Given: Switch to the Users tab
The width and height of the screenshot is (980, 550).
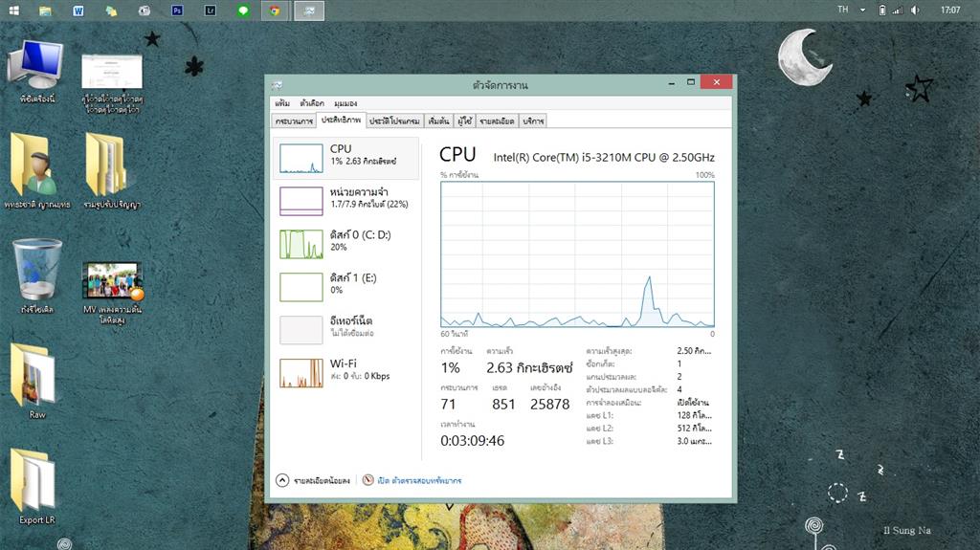Looking at the screenshot, I should (x=464, y=121).
